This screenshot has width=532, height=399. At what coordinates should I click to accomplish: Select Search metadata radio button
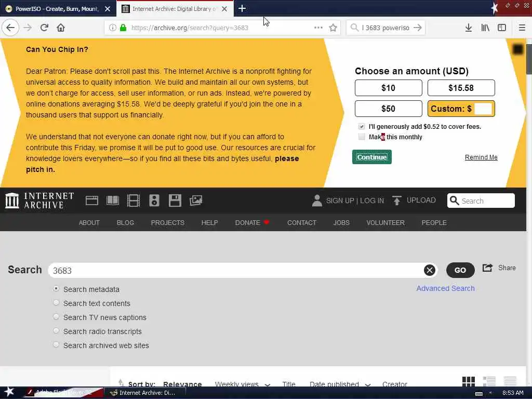click(x=56, y=289)
